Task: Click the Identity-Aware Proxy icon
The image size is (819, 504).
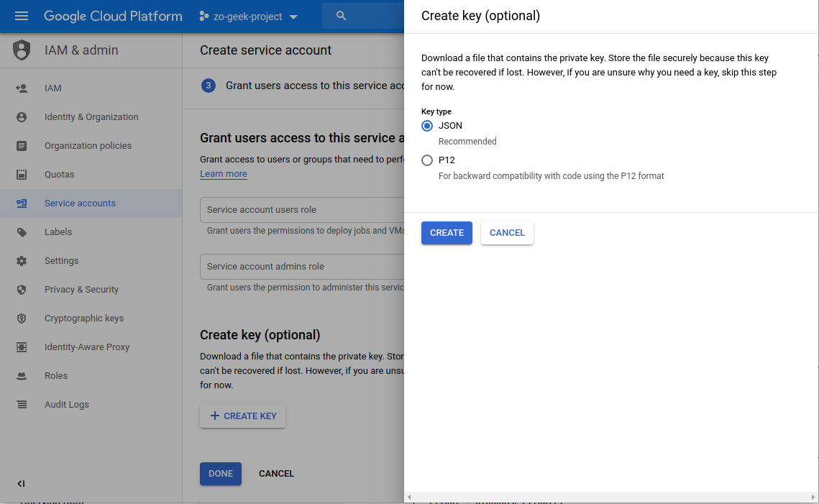Action: click(x=22, y=347)
